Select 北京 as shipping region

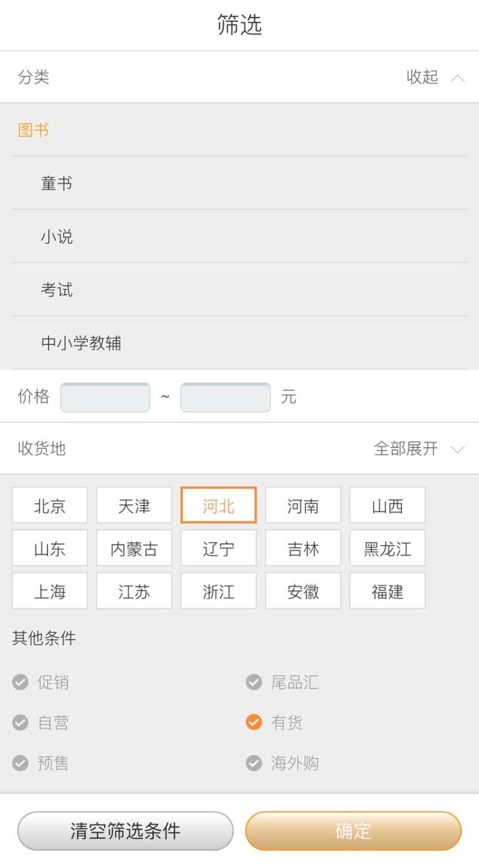[x=49, y=506]
